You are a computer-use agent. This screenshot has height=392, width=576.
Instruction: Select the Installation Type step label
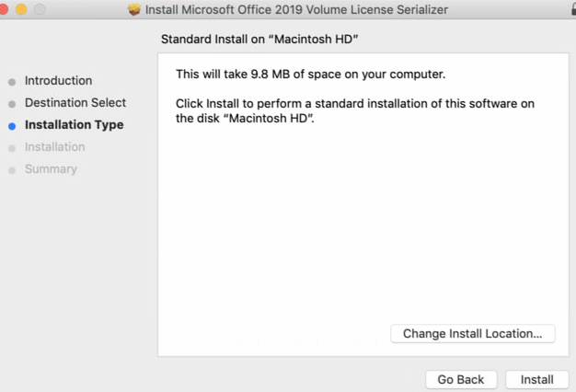tap(75, 125)
